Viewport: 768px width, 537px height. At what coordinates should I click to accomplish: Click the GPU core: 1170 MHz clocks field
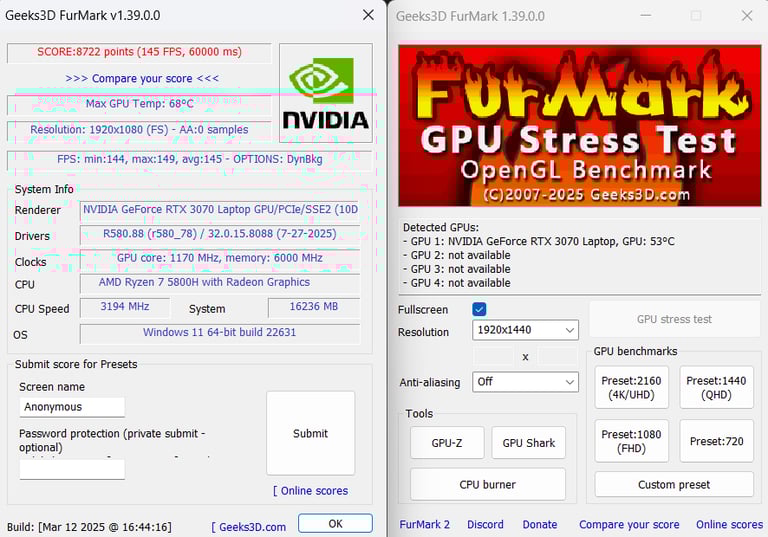coord(220,258)
